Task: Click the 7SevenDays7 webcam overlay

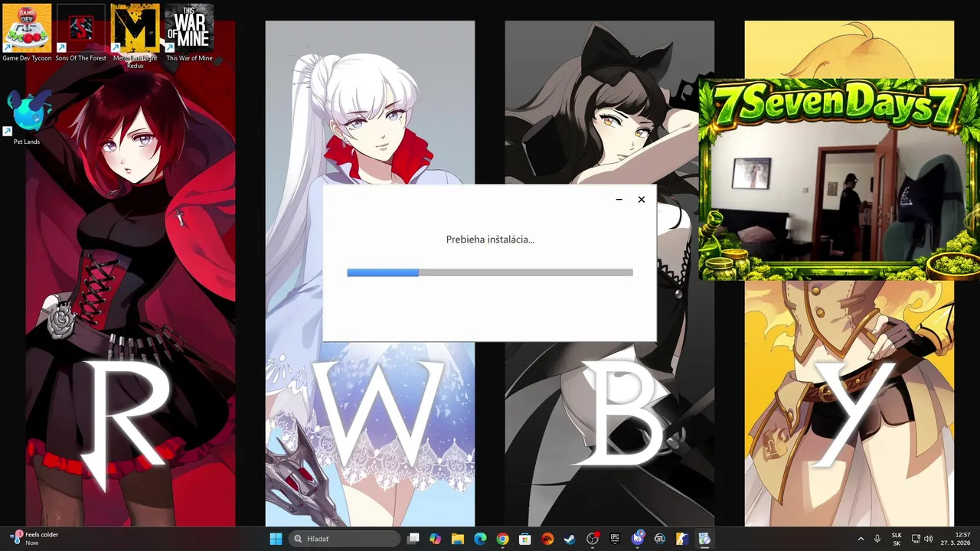Action: 839,180
